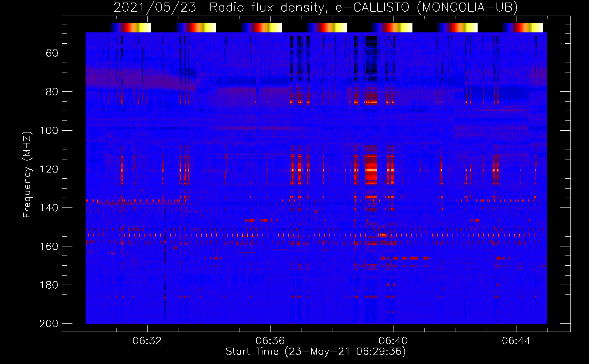Screen dimensions: 589x364
Task: Click the plot title date '2021/05/23'
Action: (155, 7)
